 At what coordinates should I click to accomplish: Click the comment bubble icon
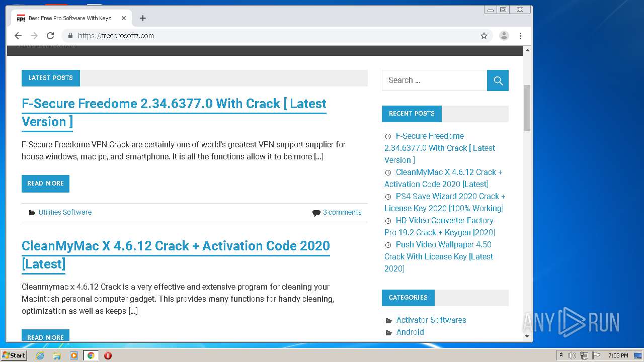click(316, 213)
